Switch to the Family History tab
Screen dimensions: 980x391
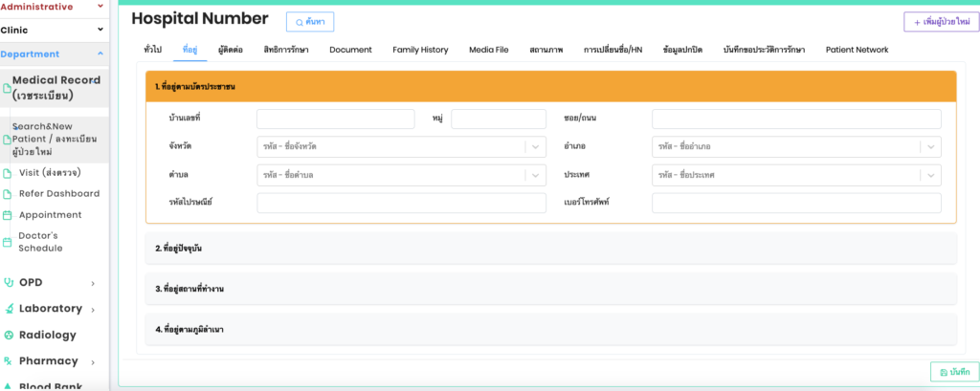420,50
